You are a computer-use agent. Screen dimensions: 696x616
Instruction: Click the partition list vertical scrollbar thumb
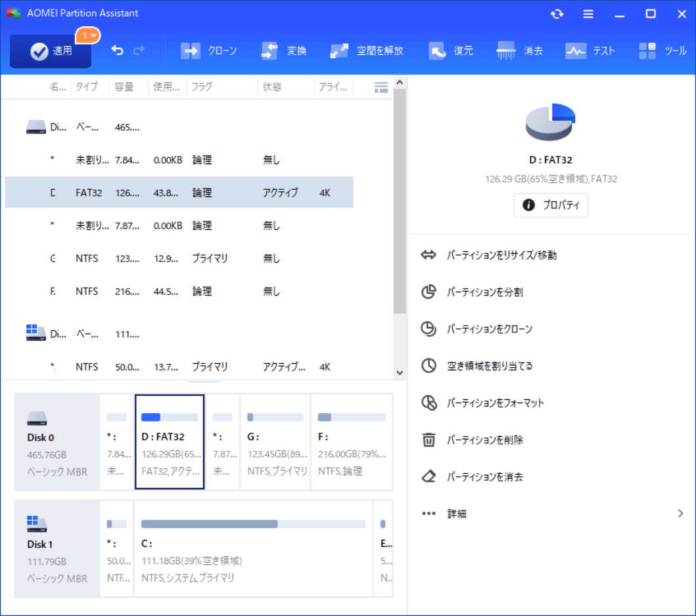[x=400, y=202]
